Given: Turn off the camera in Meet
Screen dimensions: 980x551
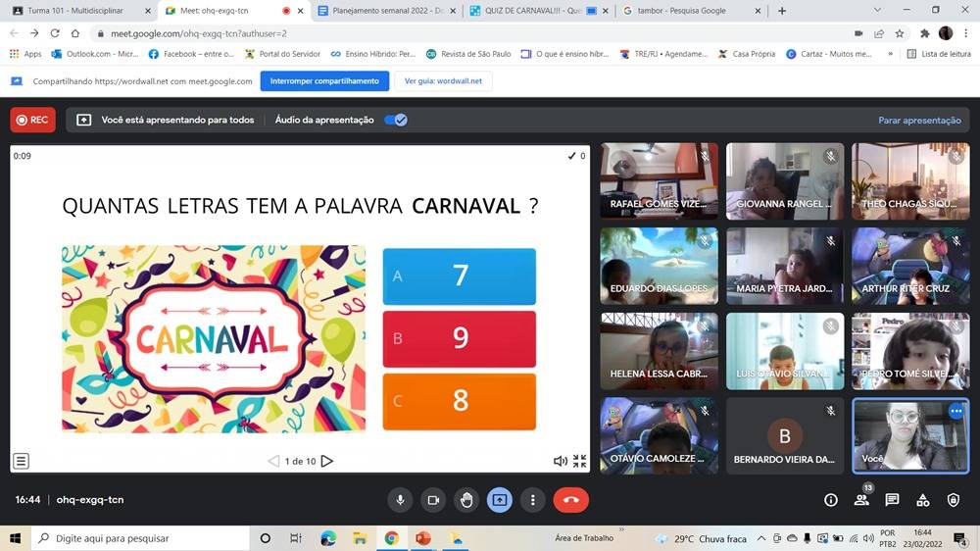Looking at the screenshot, I should point(432,500).
